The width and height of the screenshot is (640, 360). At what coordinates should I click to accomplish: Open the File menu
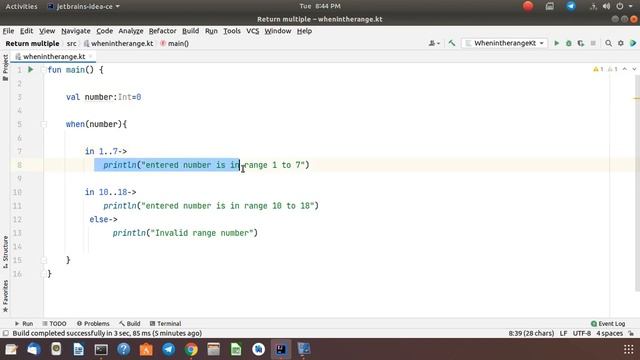pos(8,31)
